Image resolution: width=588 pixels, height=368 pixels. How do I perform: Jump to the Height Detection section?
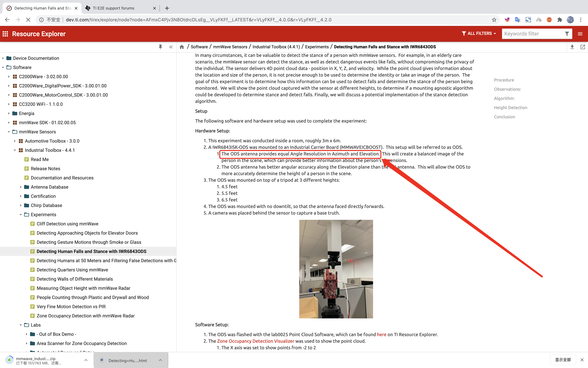[x=511, y=108]
